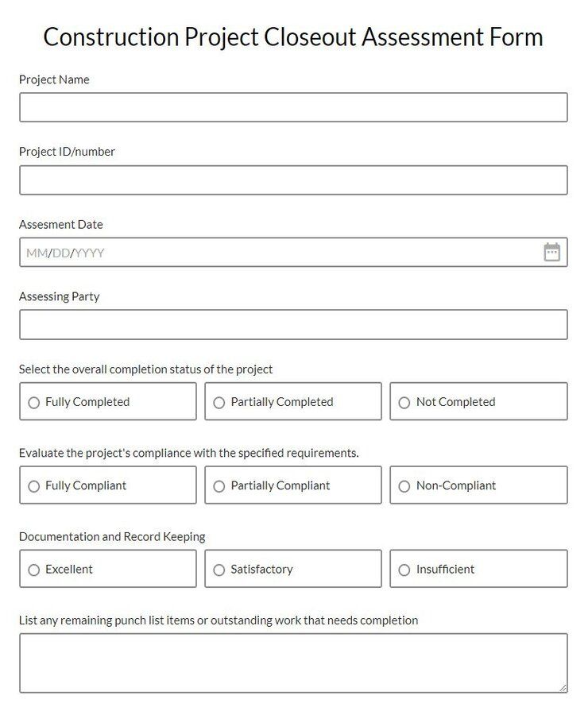Click the Project ID/number input field
The width and height of the screenshot is (588, 715).
click(294, 180)
